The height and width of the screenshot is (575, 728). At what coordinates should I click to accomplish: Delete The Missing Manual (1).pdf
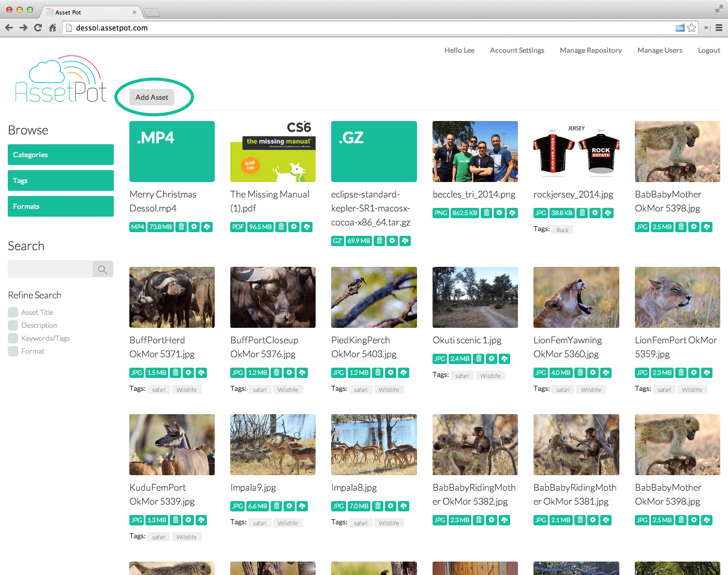[281, 227]
